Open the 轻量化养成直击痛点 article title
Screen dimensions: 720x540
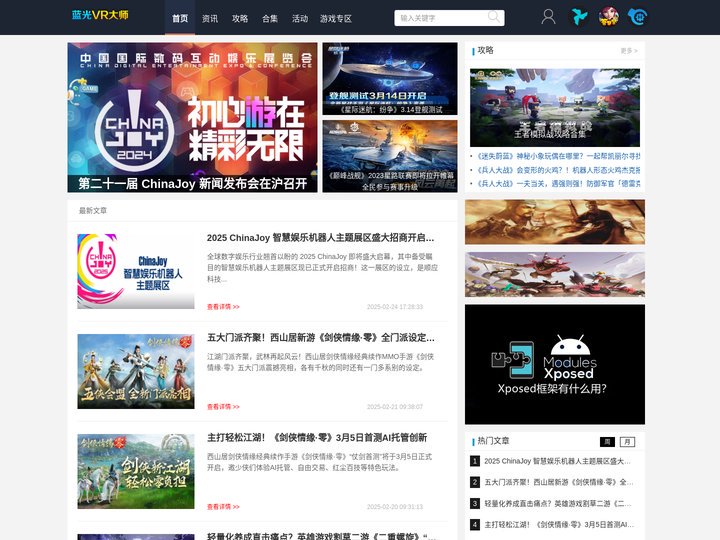point(321,536)
